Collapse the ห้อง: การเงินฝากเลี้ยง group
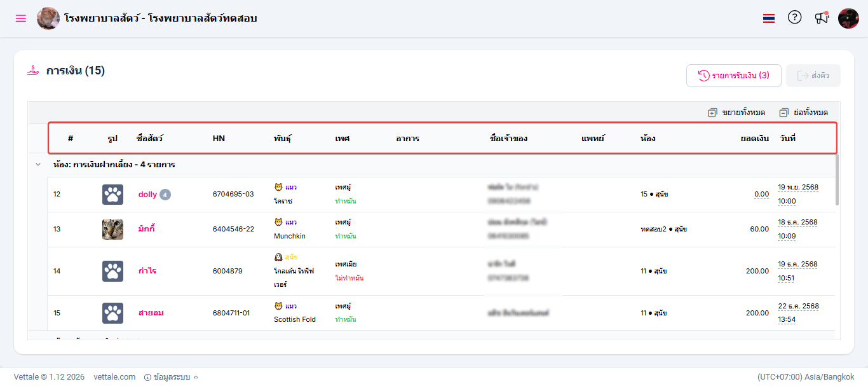This screenshot has height=386, width=868. (39, 164)
